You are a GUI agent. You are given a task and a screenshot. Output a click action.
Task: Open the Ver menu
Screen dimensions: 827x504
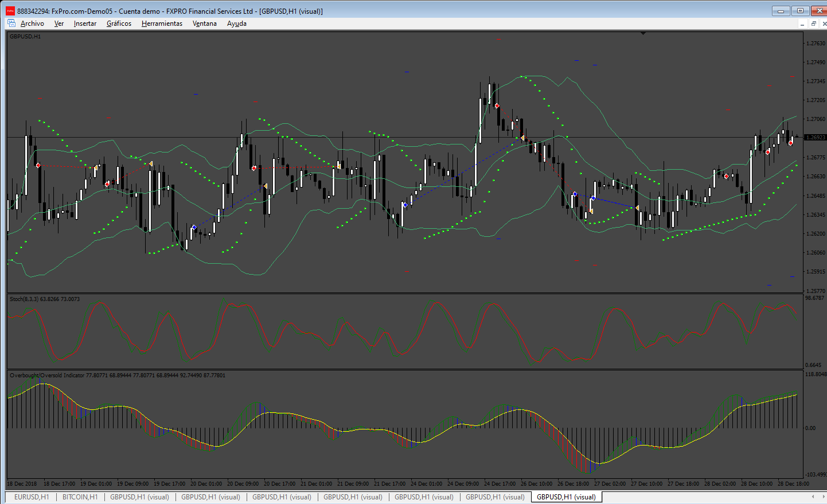(x=59, y=24)
